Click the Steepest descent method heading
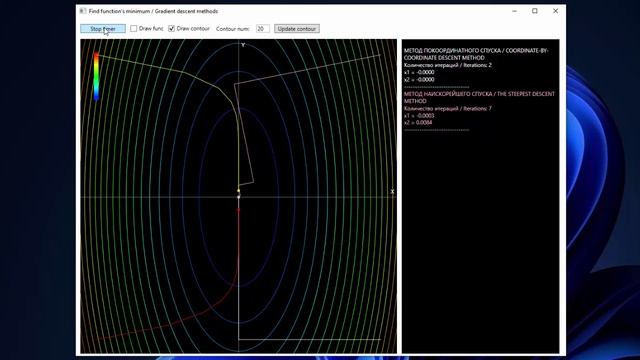Screen dimensions: 640x360 tap(479, 97)
